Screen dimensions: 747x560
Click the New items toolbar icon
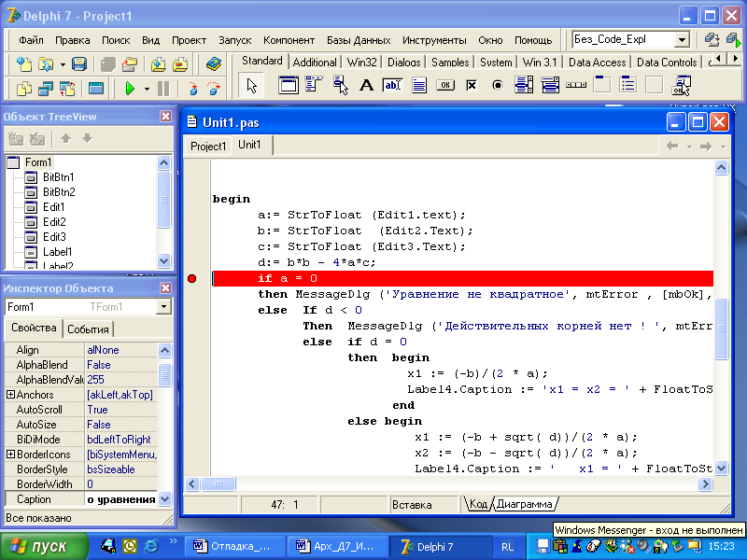tap(24, 63)
